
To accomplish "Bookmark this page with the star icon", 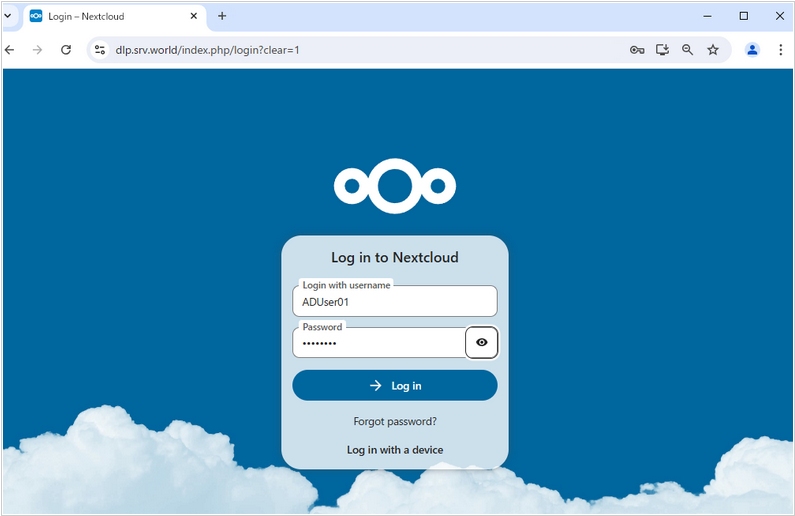I will pos(713,50).
